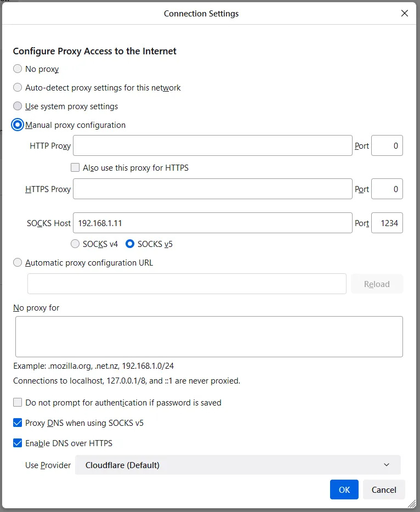The height and width of the screenshot is (512, 420).
Task: Click the Example: .mozilla.org hint text
Action: (93, 365)
